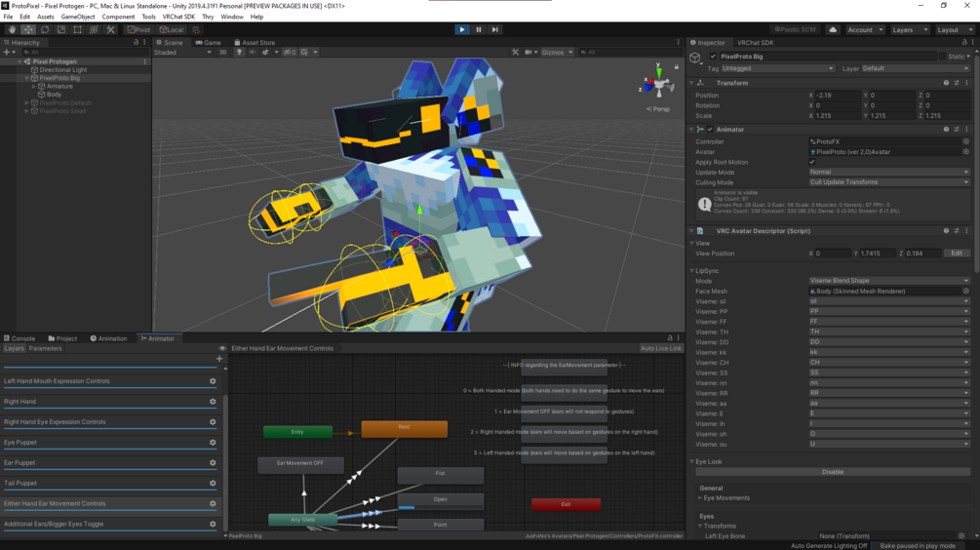Screen dimensions: 980x550
Task: Expand the Armature tree node
Action: point(34,86)
